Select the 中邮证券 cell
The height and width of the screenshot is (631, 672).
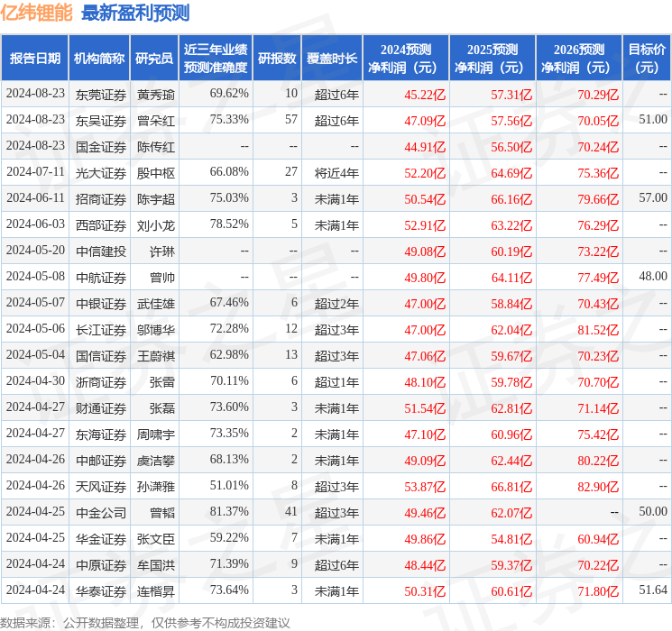pos(101,461)
